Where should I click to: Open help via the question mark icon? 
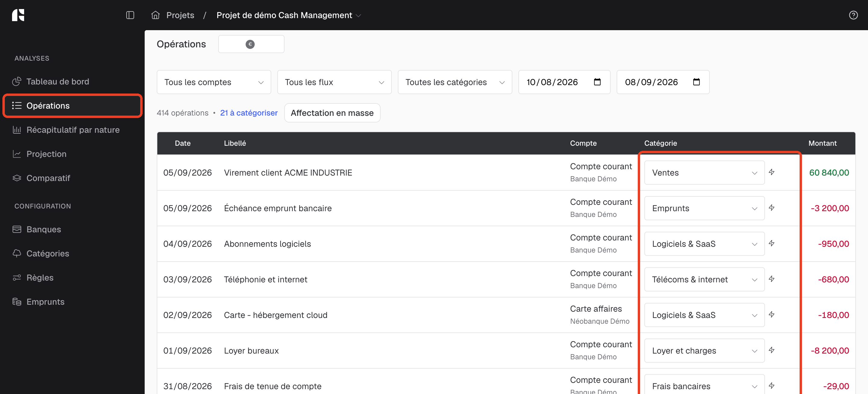tap(853, 15)
